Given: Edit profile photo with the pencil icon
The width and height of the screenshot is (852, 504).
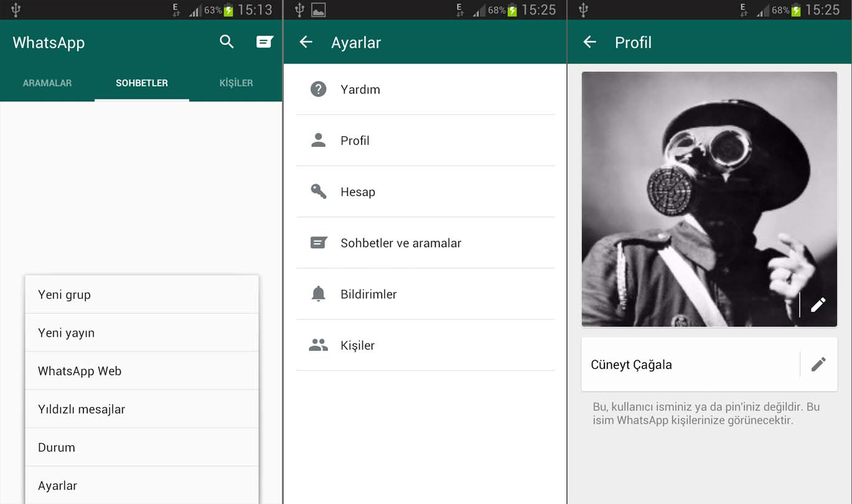Looking at the screenshot, I should (818, 304).
